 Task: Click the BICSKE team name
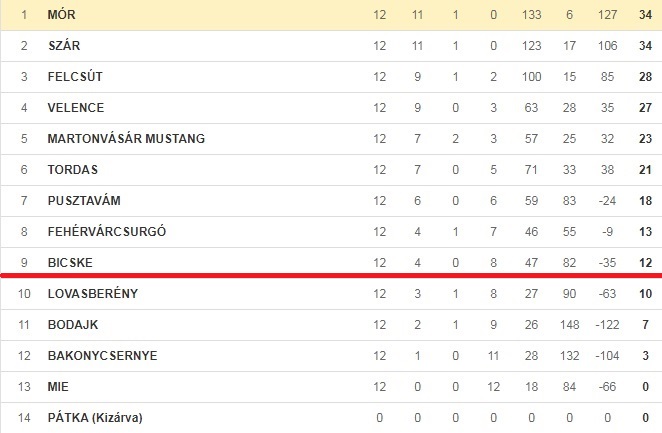point(70,263)
